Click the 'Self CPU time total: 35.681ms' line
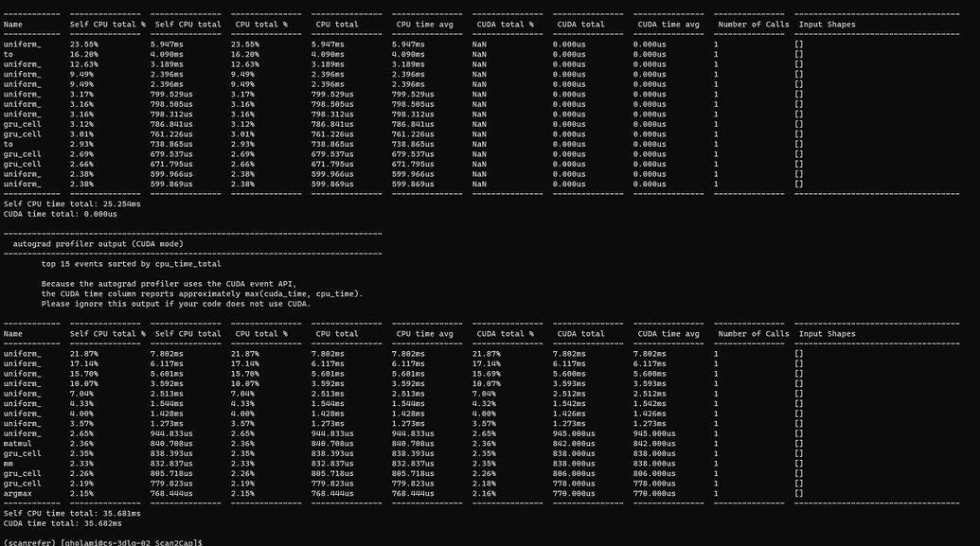Viewport: 980px width, 546px height. click(x=72, y=513)
